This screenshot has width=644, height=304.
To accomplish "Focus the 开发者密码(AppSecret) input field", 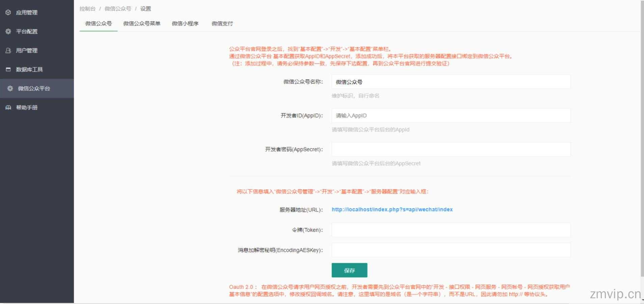I will (x=451, y=149).
